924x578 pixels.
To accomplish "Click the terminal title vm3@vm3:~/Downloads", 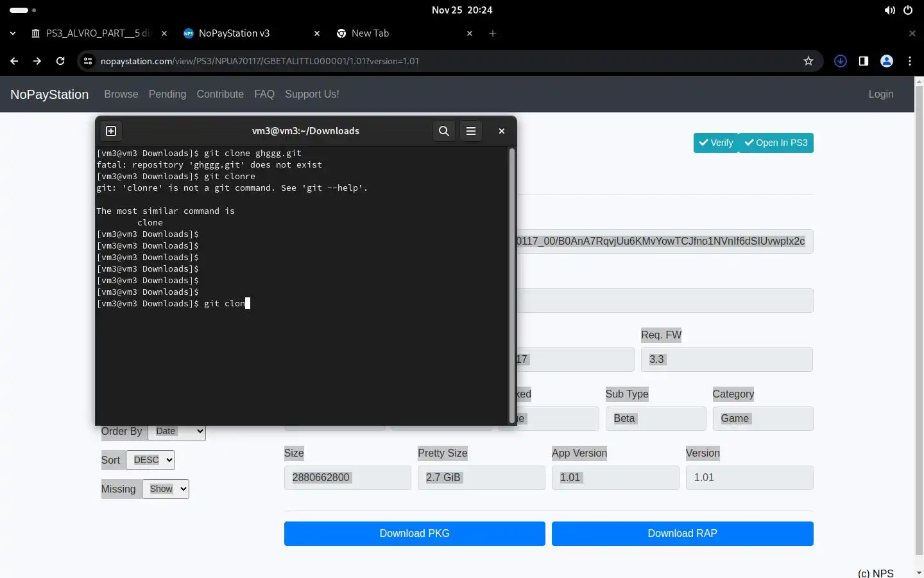I will pos(305,131).
